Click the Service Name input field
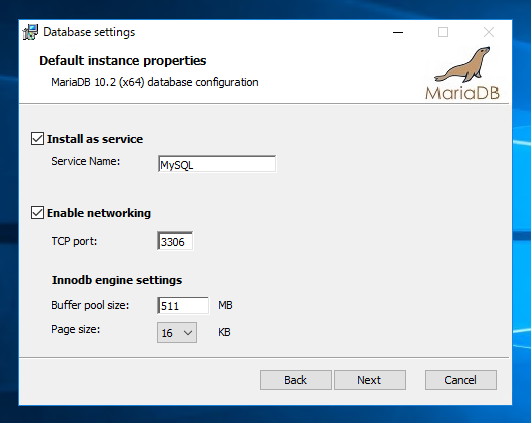The width and height of the screenshot is (531, 423). pyautogui.click(x=217, y=164)
